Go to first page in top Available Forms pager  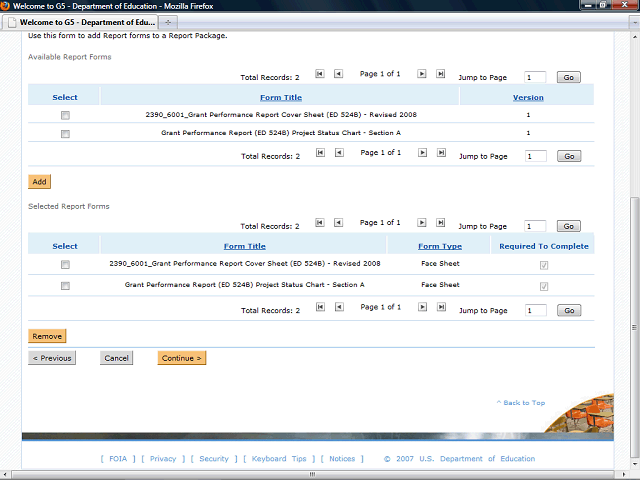coord(320,74)
